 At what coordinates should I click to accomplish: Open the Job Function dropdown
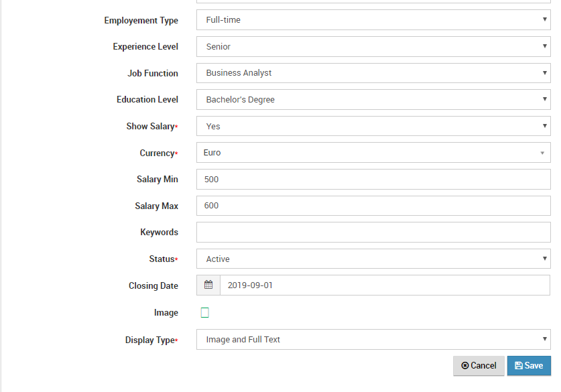pos(373,73)
